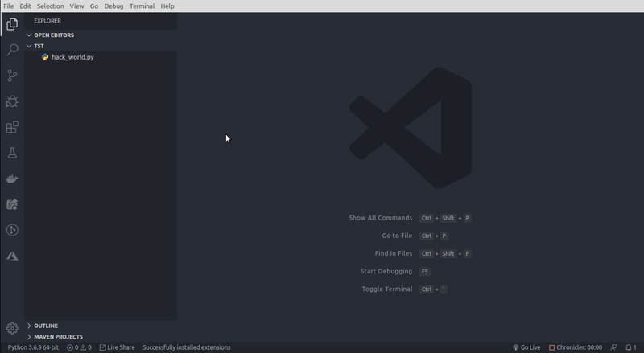Click the 'Go to File' hint text

point(397,236)
